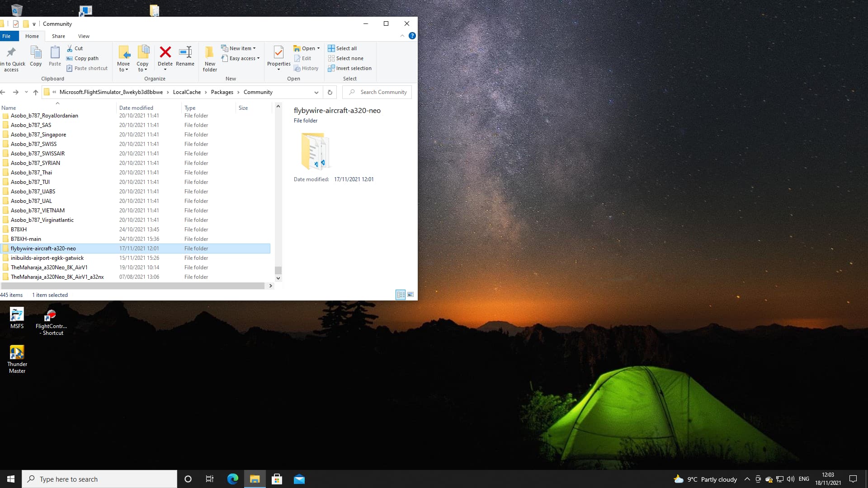Switch to the Share ribbon tab
This screenshot has height=488, width=868.
pyautogui.click(x=58, y=36)
